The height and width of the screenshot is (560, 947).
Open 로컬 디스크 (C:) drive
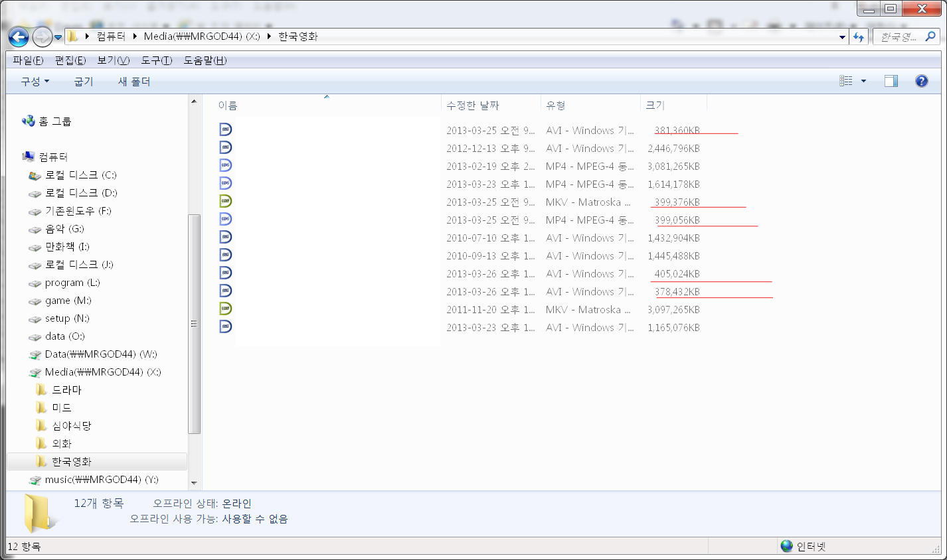click(72, 175)
